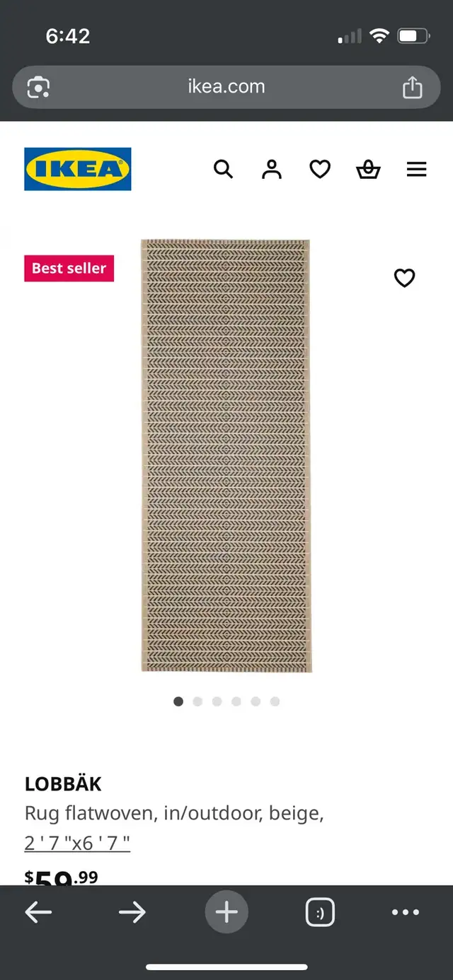Viewport: 453px width, 980px height.
Task: Open a new tab with plus button
Action: pyautogui.click(x=226, y=912)
